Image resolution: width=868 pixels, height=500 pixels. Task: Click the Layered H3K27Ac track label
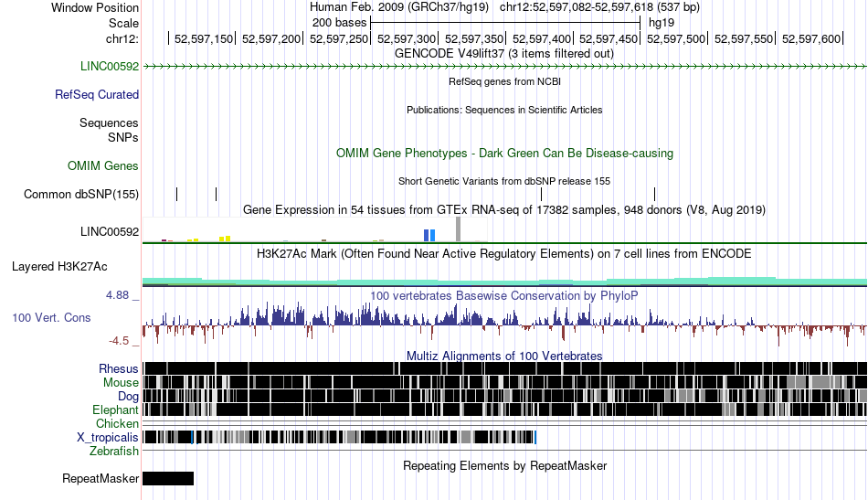tap(59, 267)
